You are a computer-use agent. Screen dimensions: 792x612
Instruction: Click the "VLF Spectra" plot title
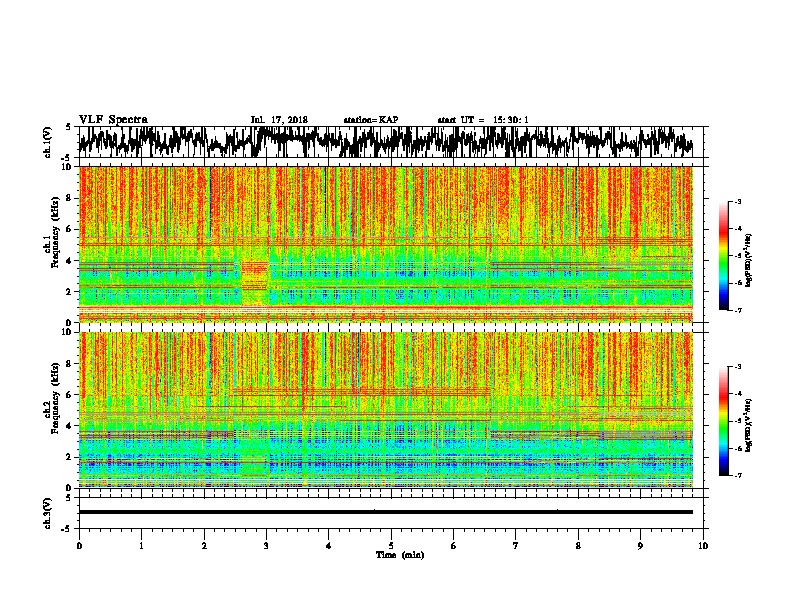[113, 119]
